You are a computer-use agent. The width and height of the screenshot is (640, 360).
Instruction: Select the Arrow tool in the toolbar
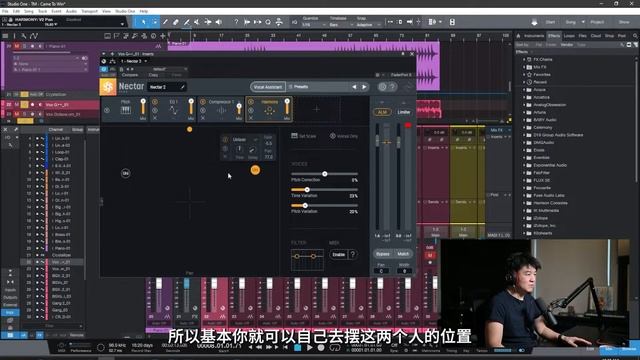point(144,22)
